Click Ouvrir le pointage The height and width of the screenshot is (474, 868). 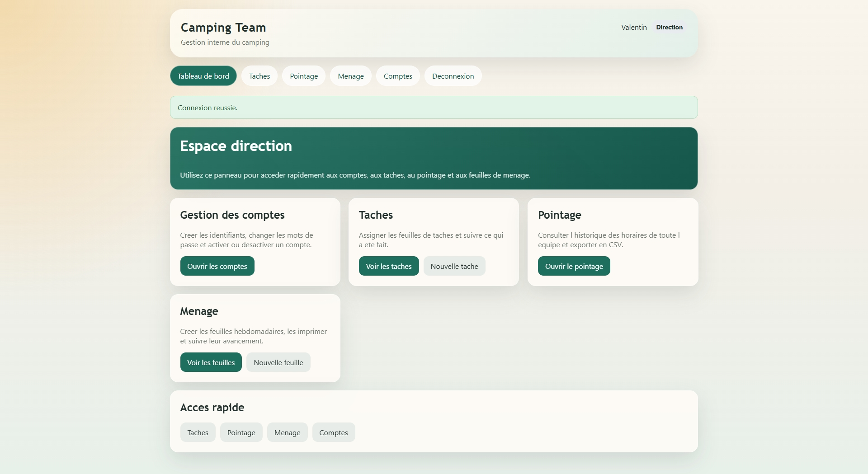pyautogui.click(x=574, y=266)
